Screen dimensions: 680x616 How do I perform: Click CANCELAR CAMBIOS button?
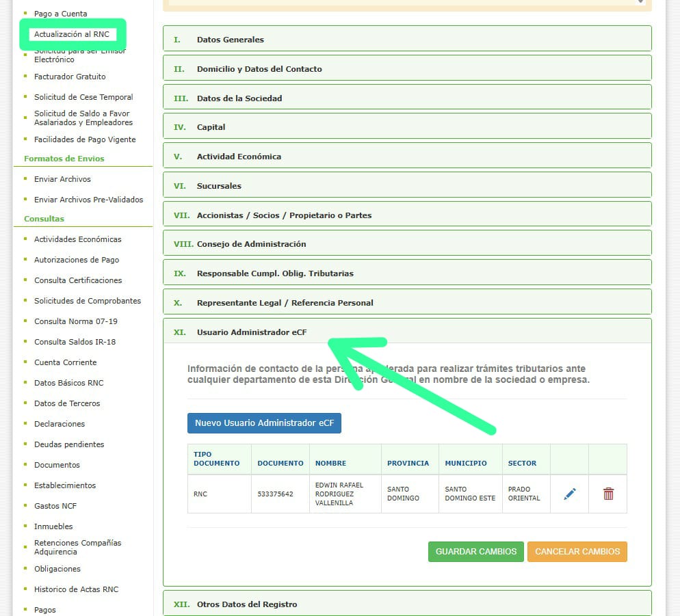tap(577, 552)
